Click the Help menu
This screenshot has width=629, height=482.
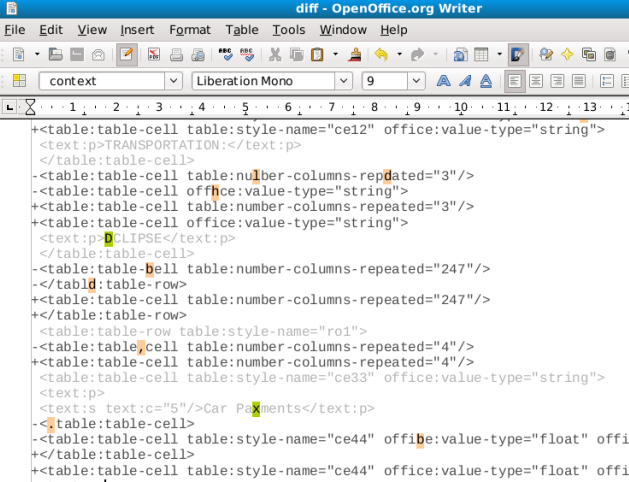coord(394,30)
